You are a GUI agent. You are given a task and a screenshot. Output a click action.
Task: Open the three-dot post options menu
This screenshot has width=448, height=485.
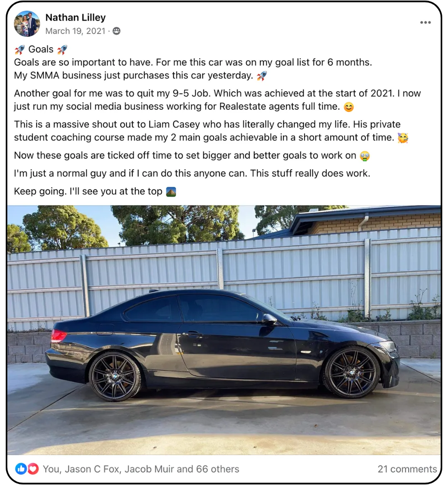pos(425,22)
